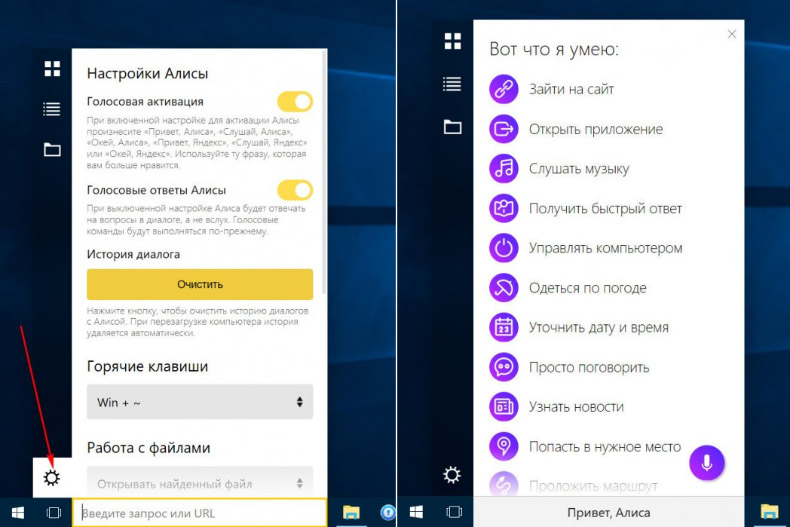790x527 pixels.
Task: Open the Горячие клавиши Win + ~ dropdown
Action: [200, 402]
